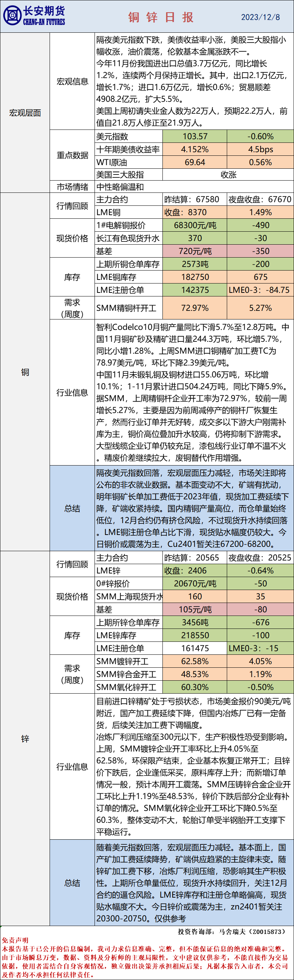Select the report date 2023/12/8
The height and width of the screenshot is (980, 294).
click(261, 17)
